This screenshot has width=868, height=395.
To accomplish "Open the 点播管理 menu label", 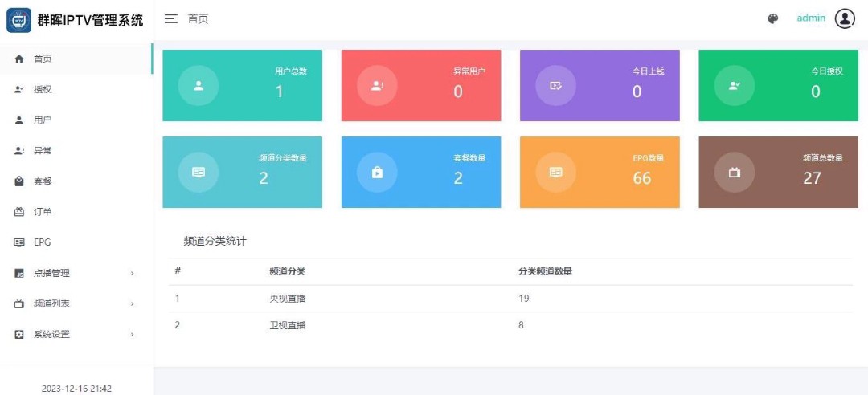I will [x=51, y=273].
